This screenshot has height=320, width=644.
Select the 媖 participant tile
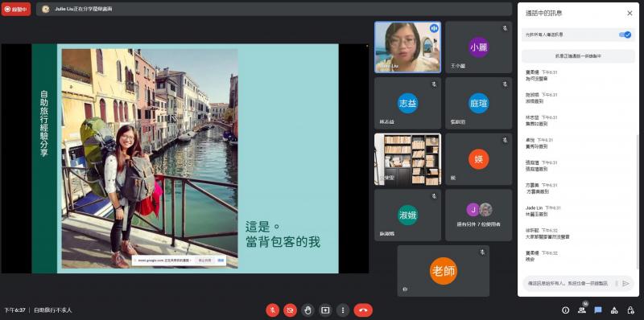pyautogui.click(x=478, y=158)
